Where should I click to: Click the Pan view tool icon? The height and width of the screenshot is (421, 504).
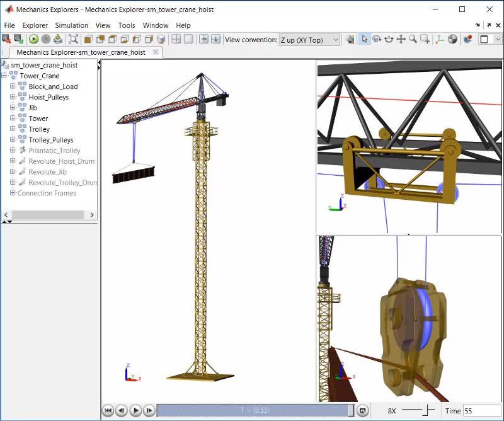click(x=401, y=39)
